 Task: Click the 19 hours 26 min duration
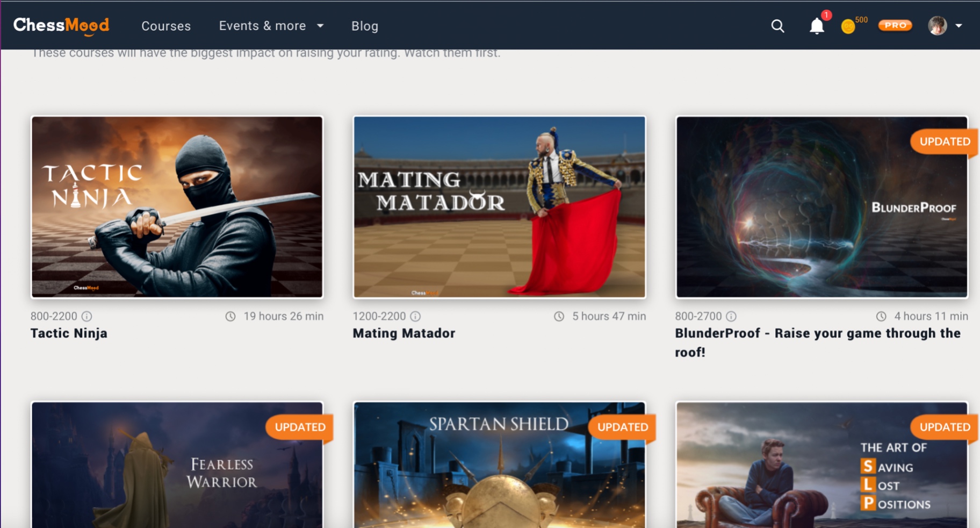pos(284,316)
